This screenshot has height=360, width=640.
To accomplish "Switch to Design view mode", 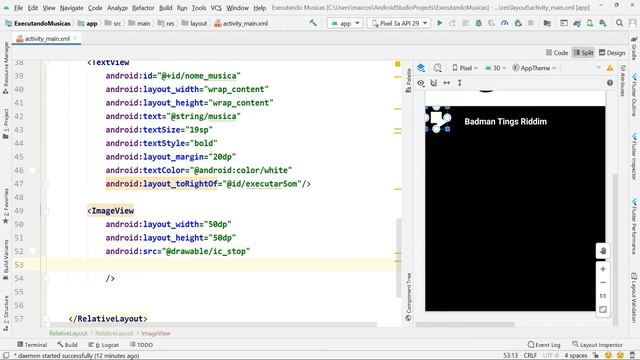I will tap(612, 53).
